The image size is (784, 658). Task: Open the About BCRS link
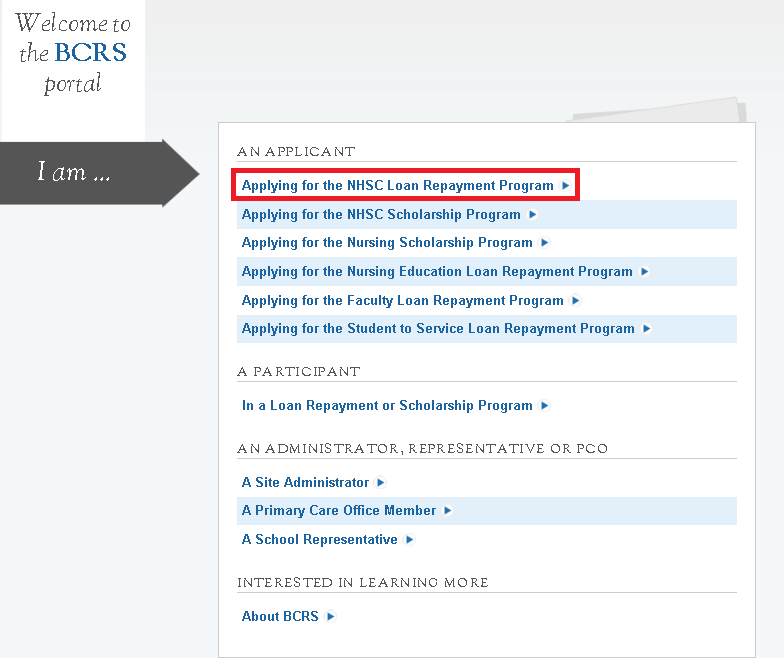tap(280, 616)
